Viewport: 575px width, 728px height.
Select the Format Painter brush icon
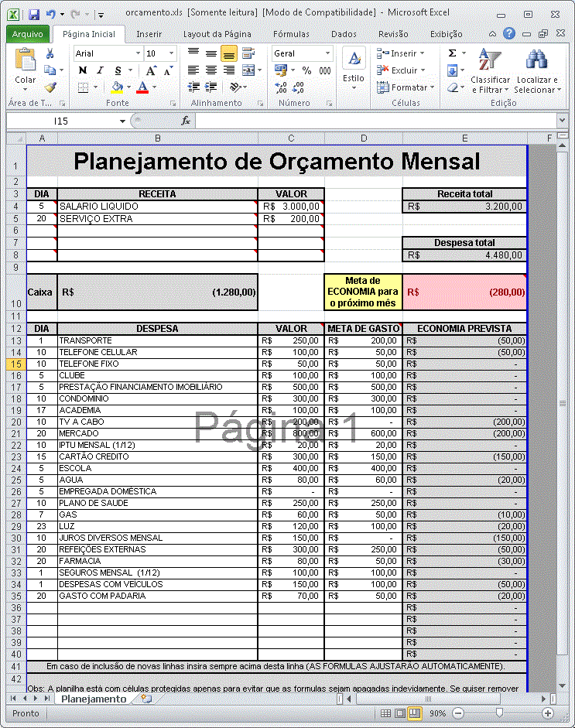click(x=50, y=87)
